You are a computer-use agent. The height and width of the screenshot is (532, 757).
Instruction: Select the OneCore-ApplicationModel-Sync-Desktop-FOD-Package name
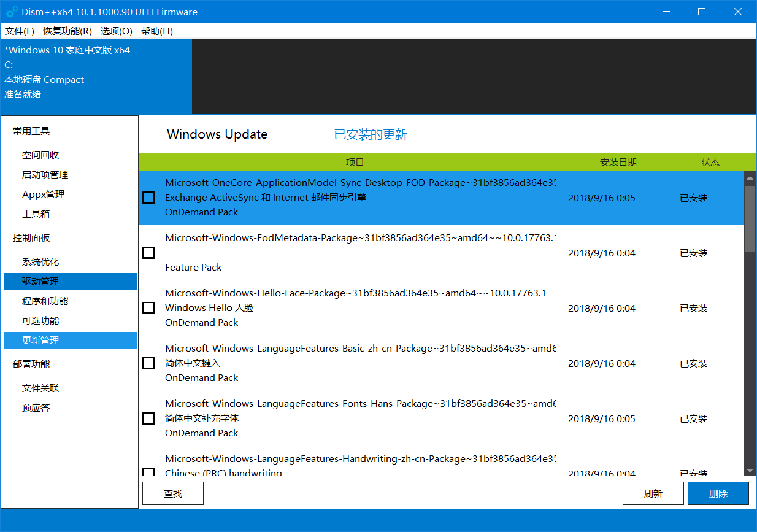tap(360, 183)
